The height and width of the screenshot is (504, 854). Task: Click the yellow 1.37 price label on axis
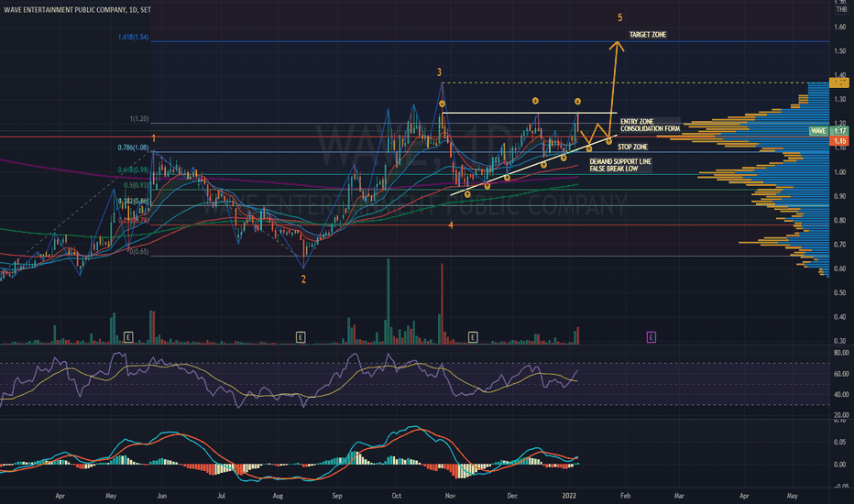click(x=839, y=82)
